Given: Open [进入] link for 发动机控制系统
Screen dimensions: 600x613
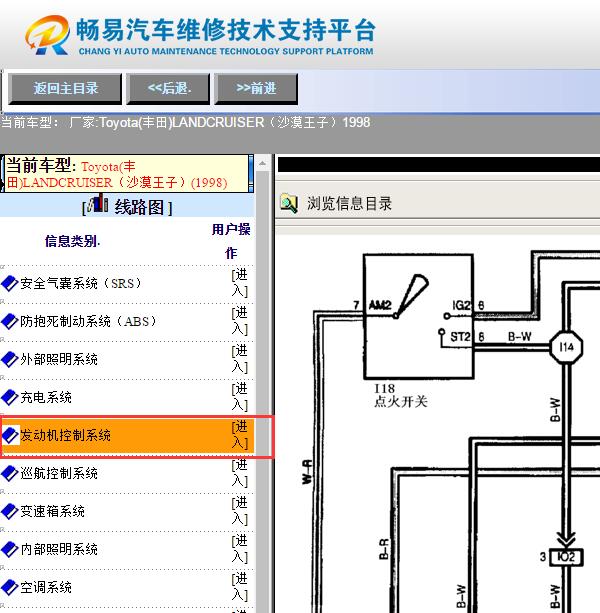Looking at the screenshot, I should (x=240, y=435).
